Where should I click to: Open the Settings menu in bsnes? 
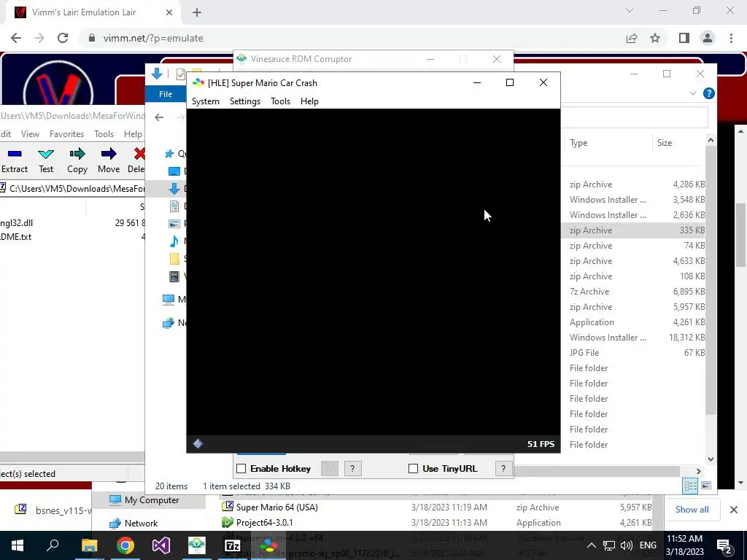(x=245, y=101)
